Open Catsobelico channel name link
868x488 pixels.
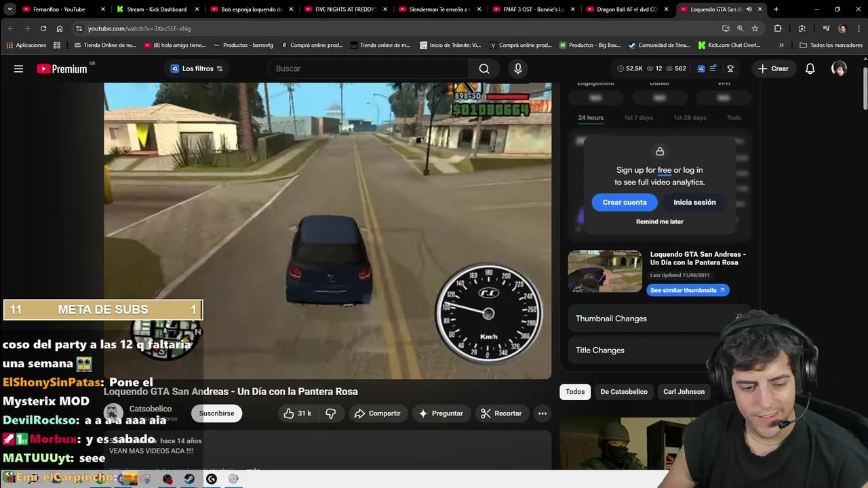pos(151,409)
